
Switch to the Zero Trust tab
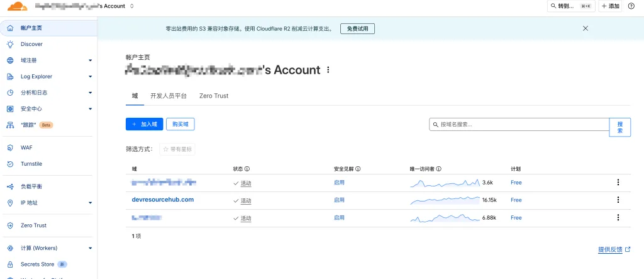(x=214, y=96)
